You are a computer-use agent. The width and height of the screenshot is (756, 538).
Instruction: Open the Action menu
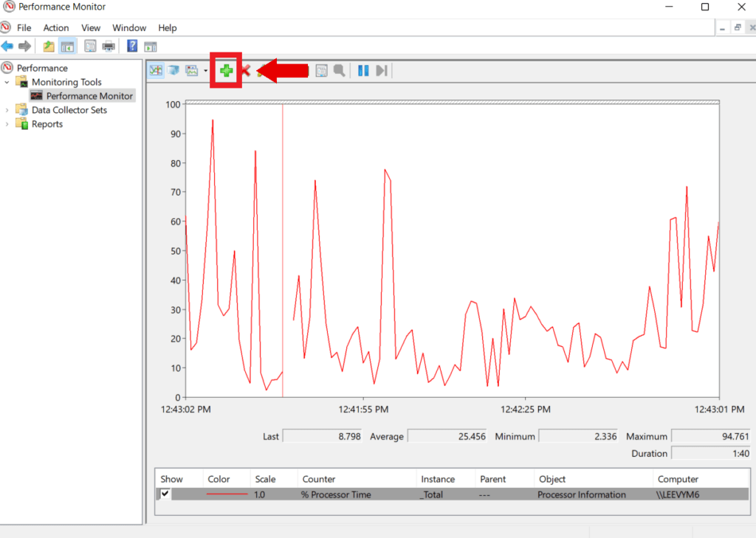point(56,27)
